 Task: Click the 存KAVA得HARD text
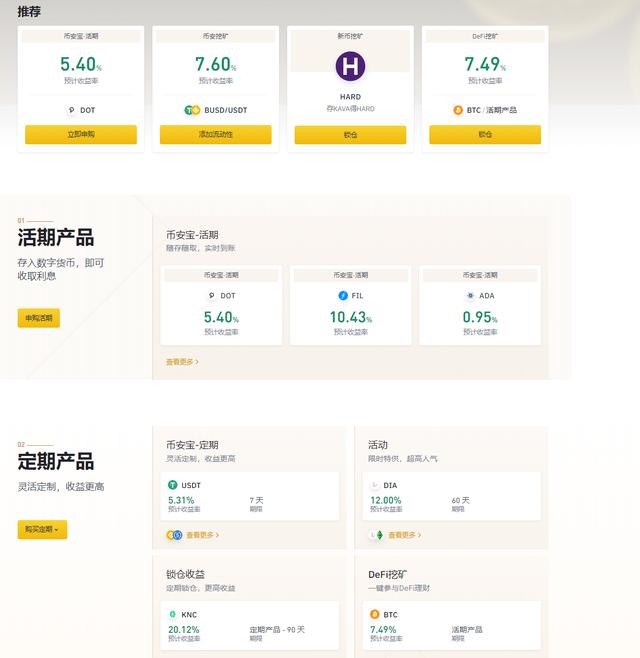pos(350,109)
